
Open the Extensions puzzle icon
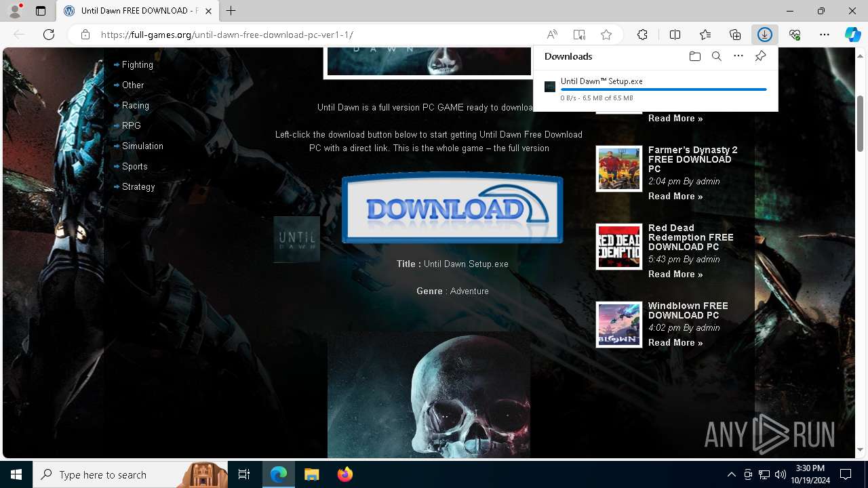642,35
